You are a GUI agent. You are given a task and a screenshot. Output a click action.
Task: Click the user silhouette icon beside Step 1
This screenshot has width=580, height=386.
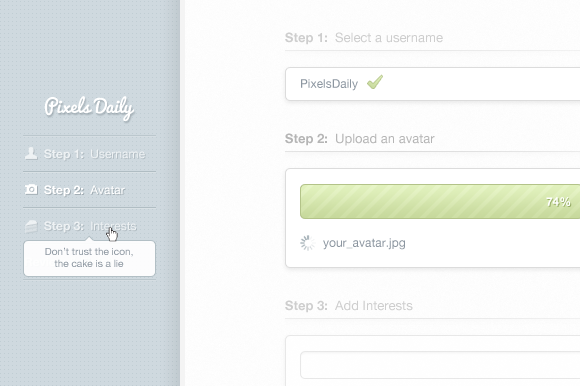pos(31,153)
